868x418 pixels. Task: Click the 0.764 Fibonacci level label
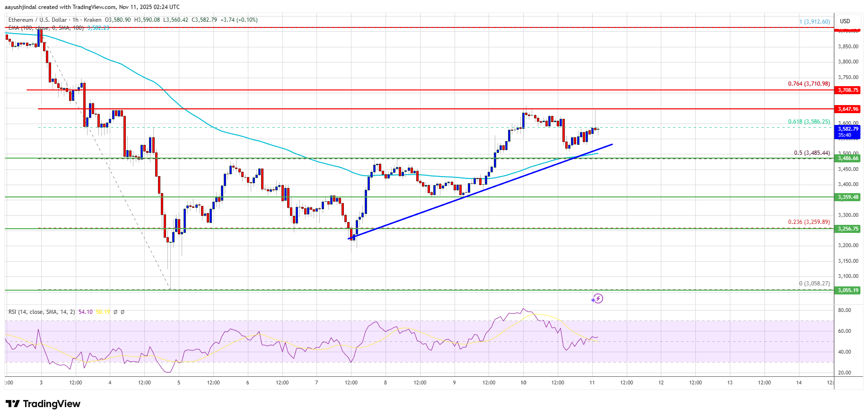point(808,84)
